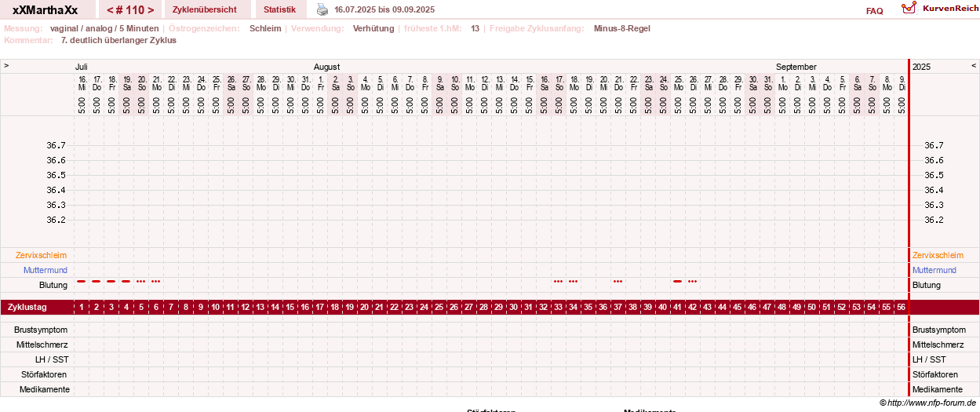This screenshot has width=980, height=412.
Task: Click the Schleim Östrogenzeichen value
Action: [x=265, y=28]
